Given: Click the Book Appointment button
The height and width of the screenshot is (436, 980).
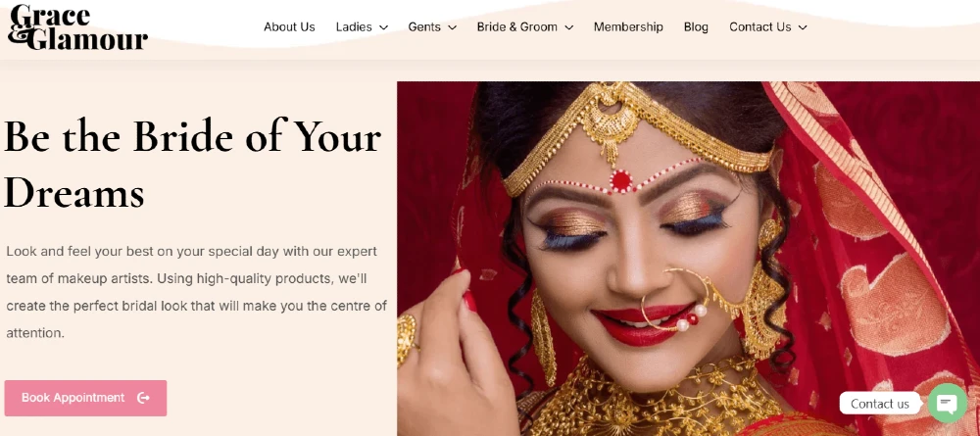Looking at the screenshot, I should [85, 398].
